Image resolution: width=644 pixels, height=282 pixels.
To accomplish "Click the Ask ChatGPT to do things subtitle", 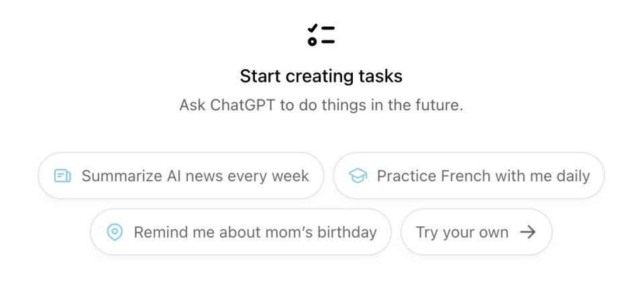I will (321, 105).
